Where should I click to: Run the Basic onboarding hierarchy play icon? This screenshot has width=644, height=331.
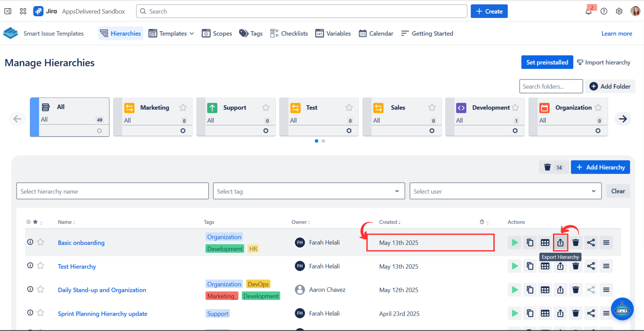(515, 243)
